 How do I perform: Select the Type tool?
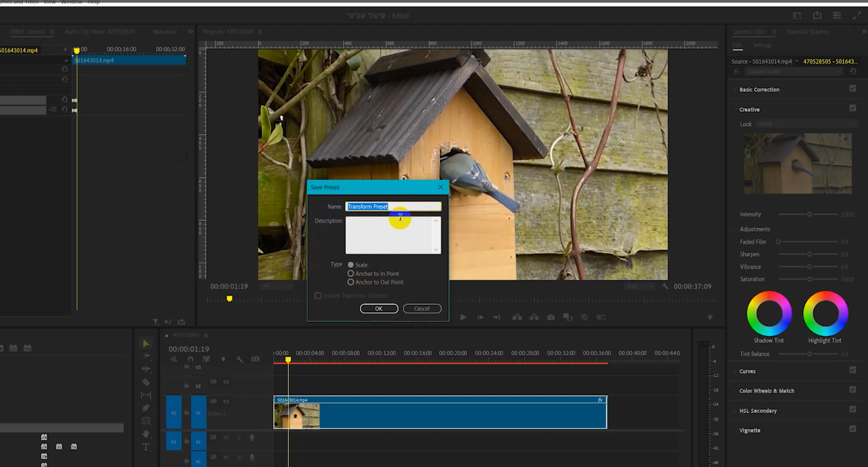point(145,447)
